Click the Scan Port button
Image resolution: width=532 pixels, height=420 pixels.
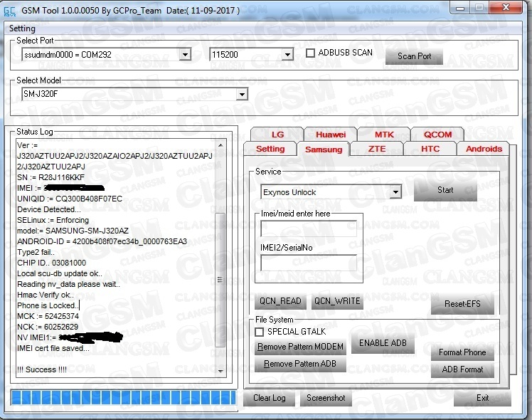point(414,56)
